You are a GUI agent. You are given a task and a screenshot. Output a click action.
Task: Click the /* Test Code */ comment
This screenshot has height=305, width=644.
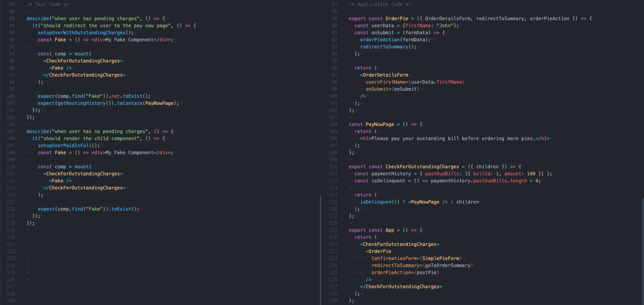point(49,4)
